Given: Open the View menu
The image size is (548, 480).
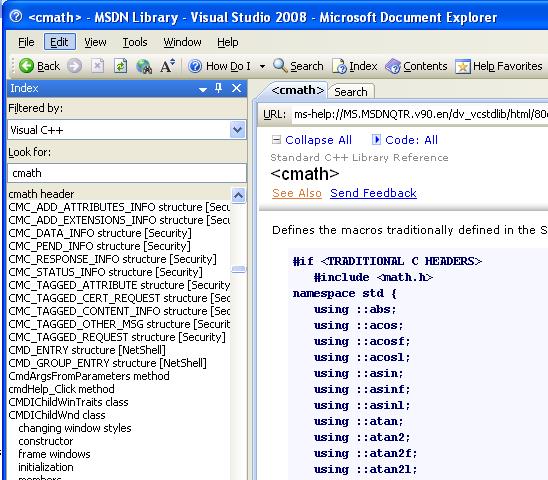Looking at the screenshot, I should [x=95, y=42].
